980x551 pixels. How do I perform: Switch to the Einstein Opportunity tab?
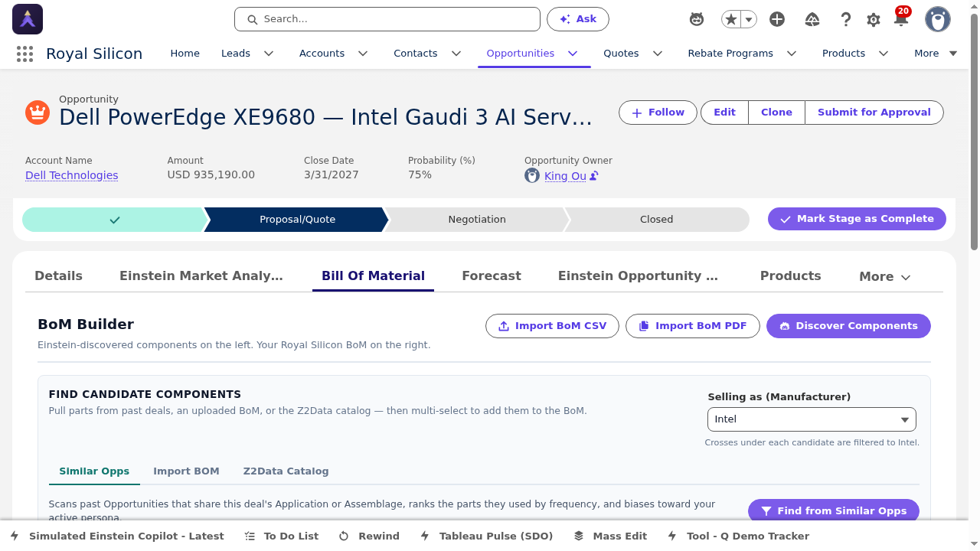click(638, 276)
